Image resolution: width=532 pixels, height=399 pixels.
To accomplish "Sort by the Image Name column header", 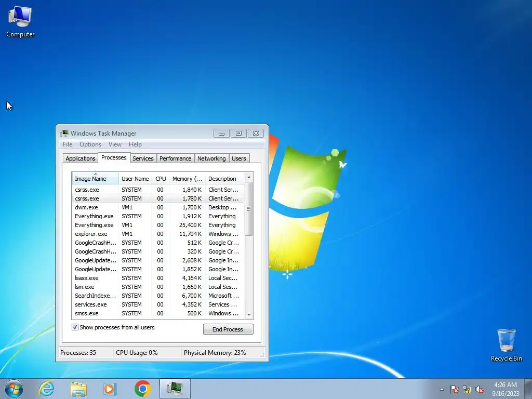I will click(x=96, y=179).
